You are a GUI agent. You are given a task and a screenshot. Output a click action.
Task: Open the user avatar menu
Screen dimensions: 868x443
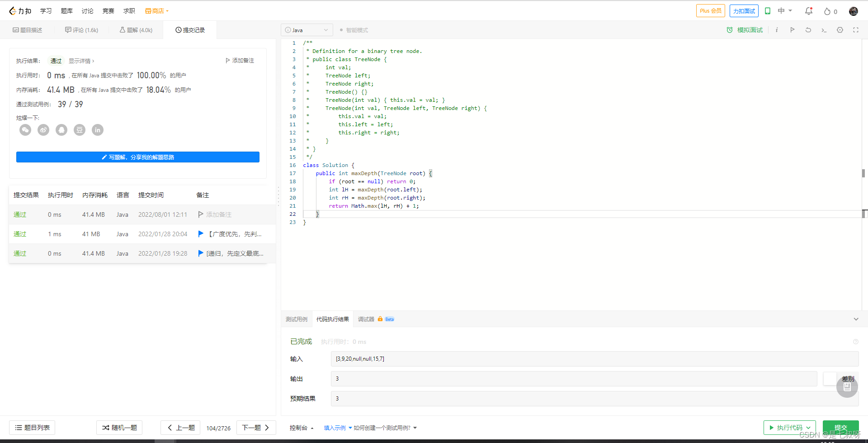pos(854,11)
